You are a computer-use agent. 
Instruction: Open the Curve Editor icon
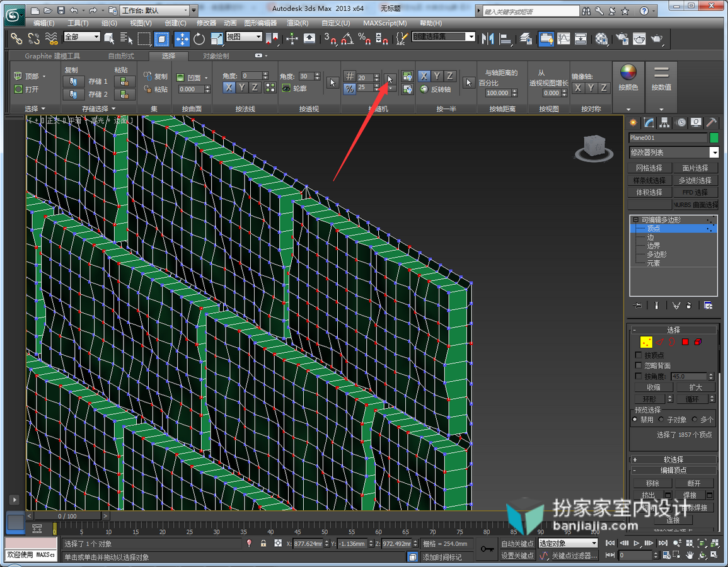point(563,38)
